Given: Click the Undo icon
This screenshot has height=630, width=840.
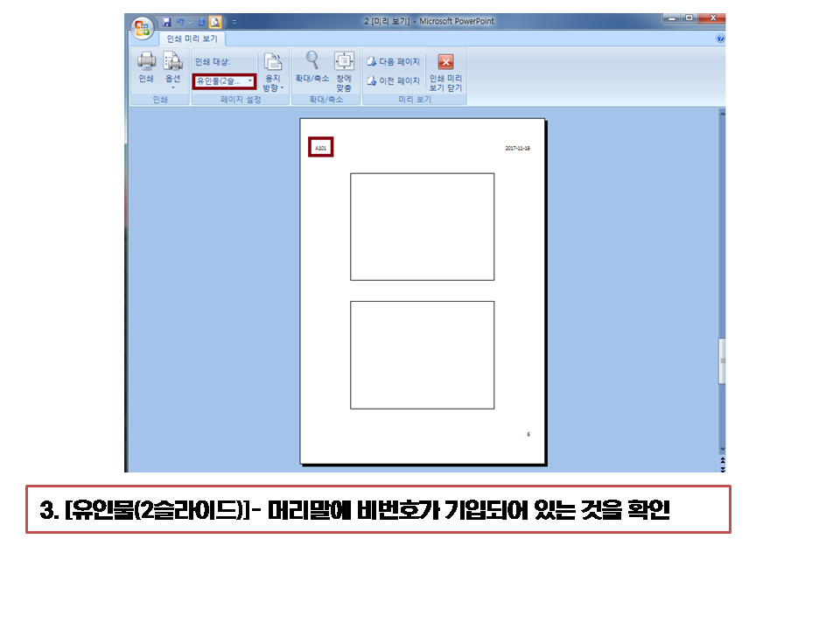Looking at the screenshot, I should tap(179, 20).
